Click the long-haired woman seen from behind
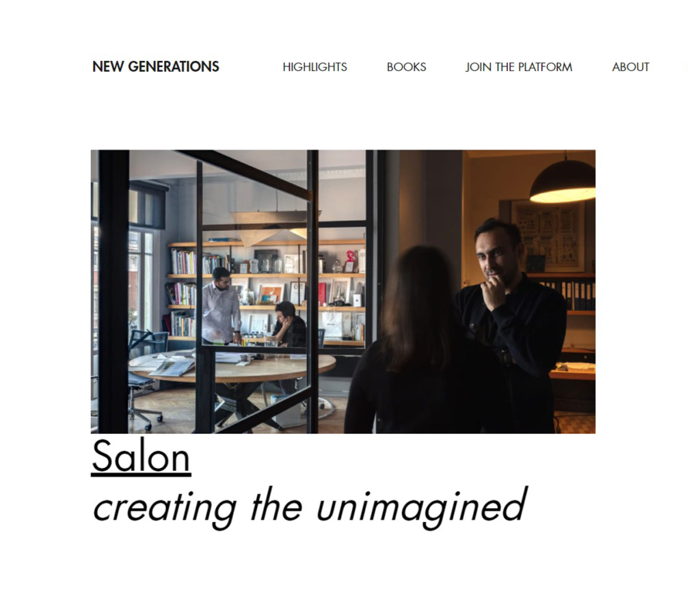The height and width of the screenshot is (600, 700). (x=424, y=344)
